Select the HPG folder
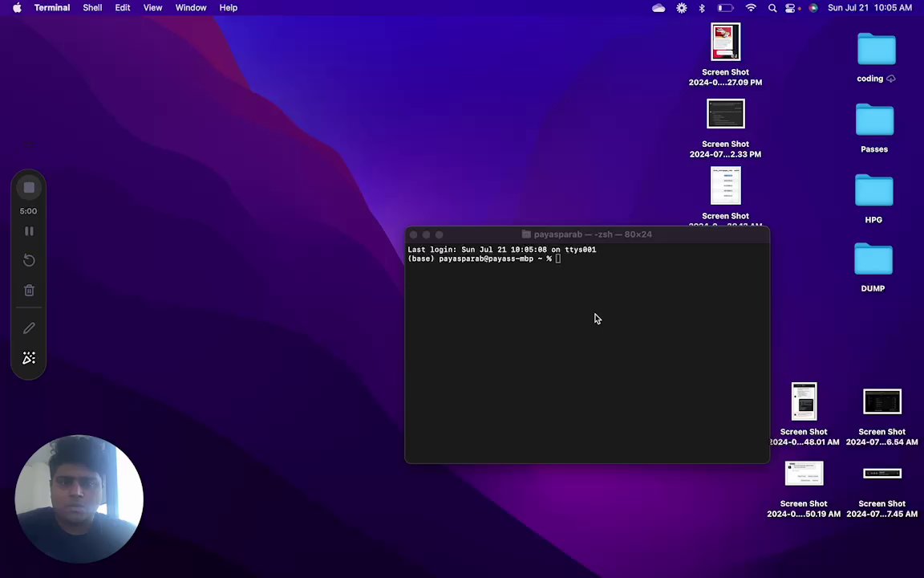The image size is (924, 578). pos(874,199)
